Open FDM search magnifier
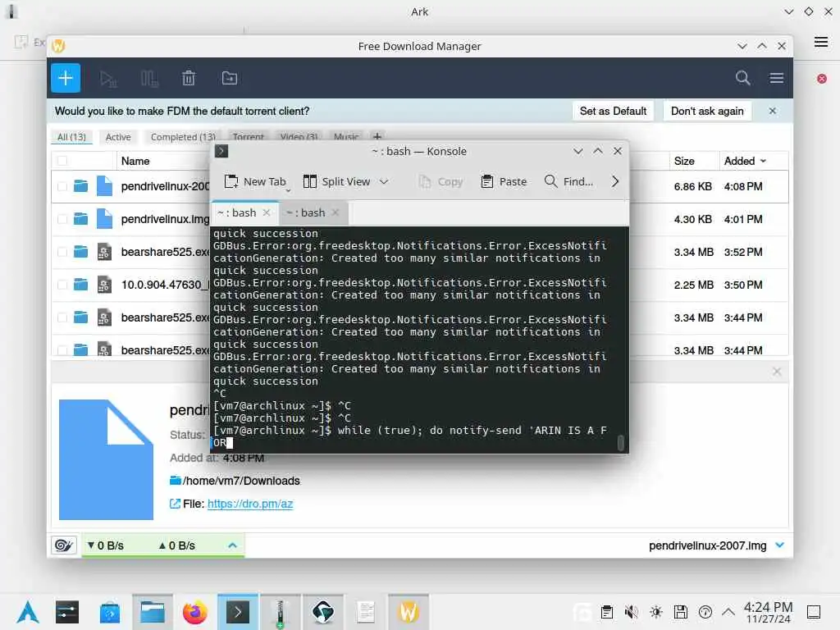Screen dimensions: 840x630 coord(742,78)
